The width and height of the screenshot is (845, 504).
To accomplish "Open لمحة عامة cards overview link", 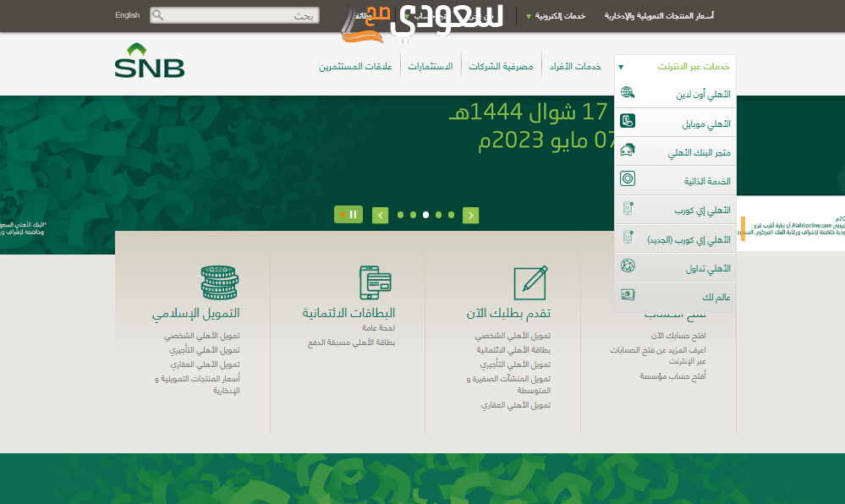I will (378, 328).
